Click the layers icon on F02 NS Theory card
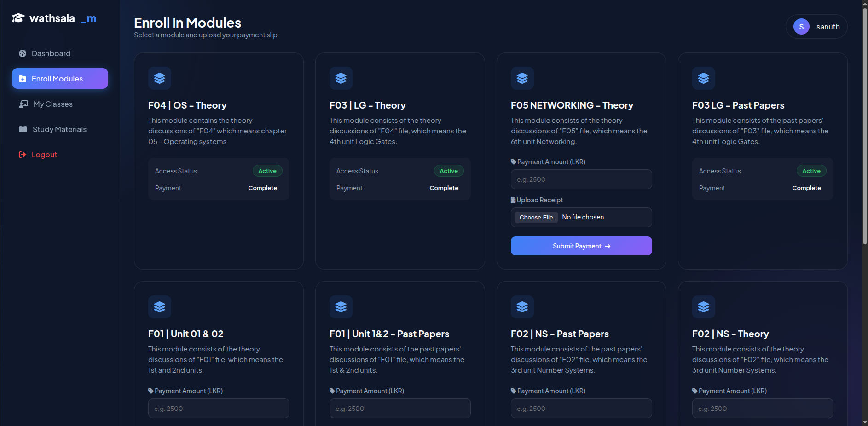 click(x=704, y=307)
